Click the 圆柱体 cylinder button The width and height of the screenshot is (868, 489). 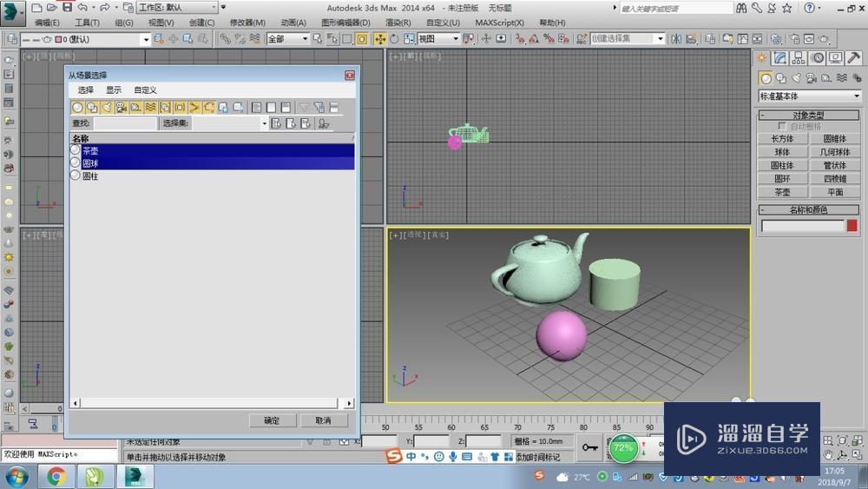point(782,166)
